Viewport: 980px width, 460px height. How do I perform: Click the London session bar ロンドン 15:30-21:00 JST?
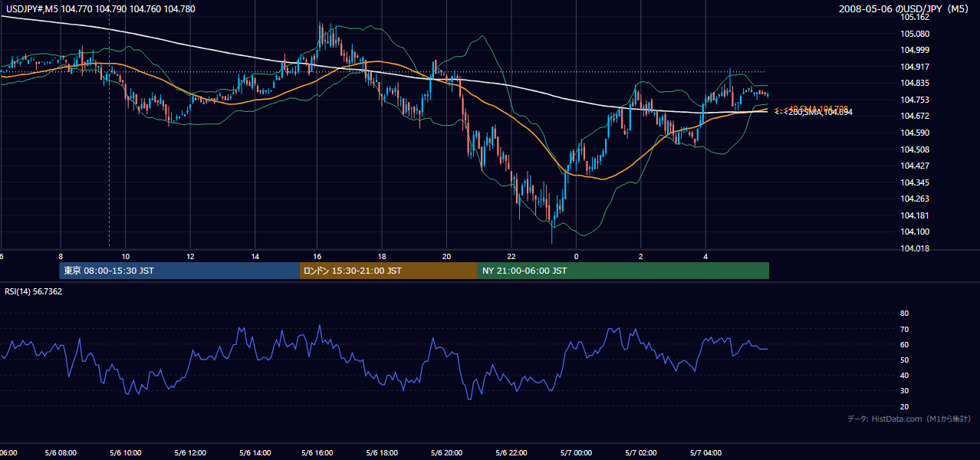(x=389, y=271)
